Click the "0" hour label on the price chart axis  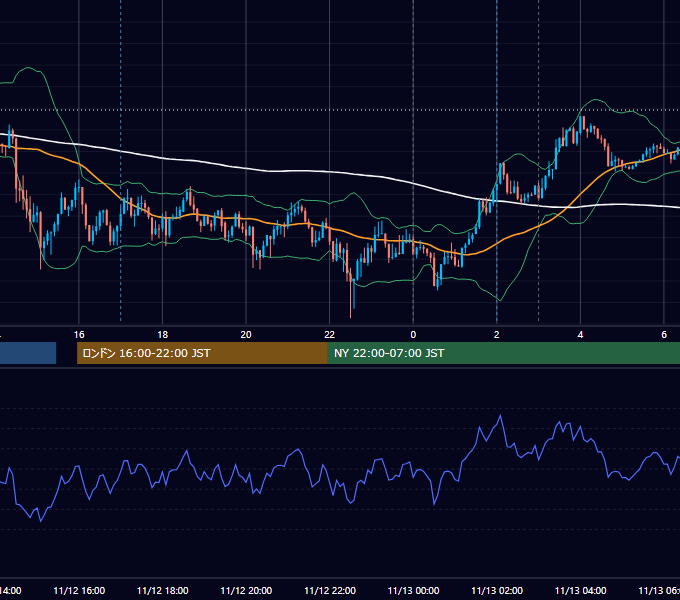click(x=413, y=335)
